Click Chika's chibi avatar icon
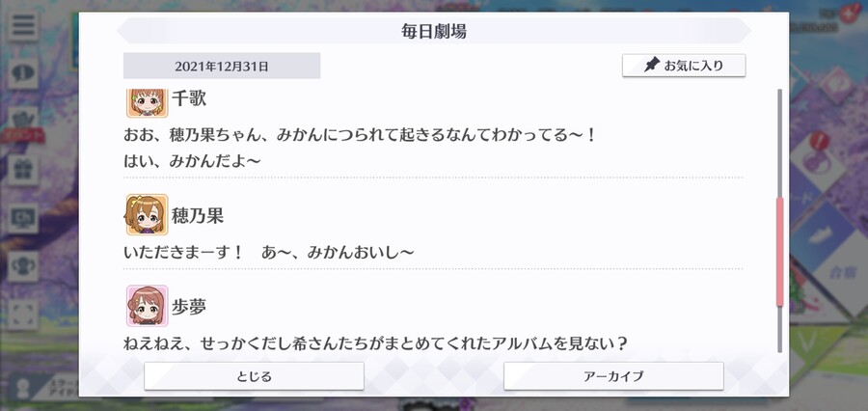 (x=147, y=102)
